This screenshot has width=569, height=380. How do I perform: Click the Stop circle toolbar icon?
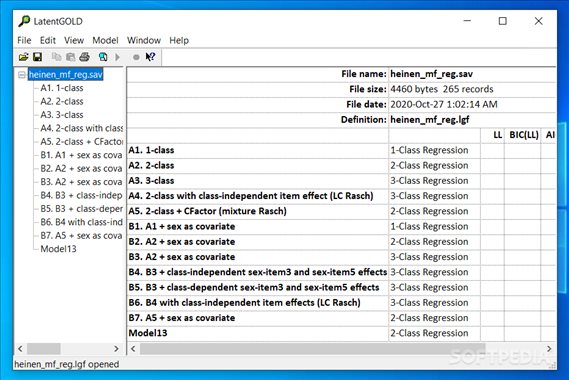click(136, 57)
